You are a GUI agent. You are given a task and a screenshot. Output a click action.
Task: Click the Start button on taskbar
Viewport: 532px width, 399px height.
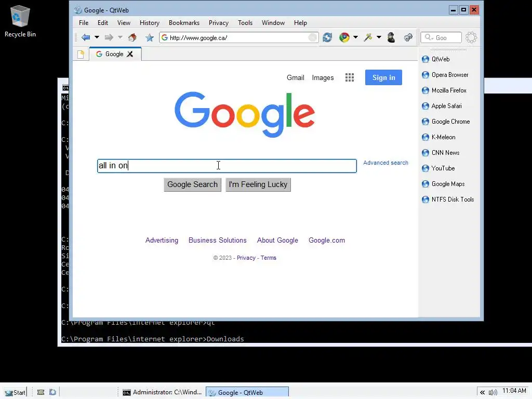point(15,393)
